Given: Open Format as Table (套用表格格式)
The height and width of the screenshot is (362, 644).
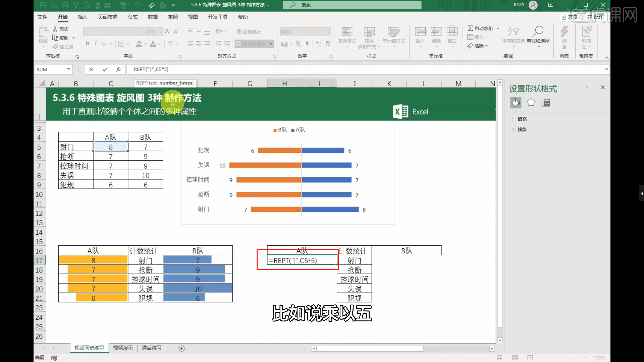Looking at the screenshot, I should [369, 38].
